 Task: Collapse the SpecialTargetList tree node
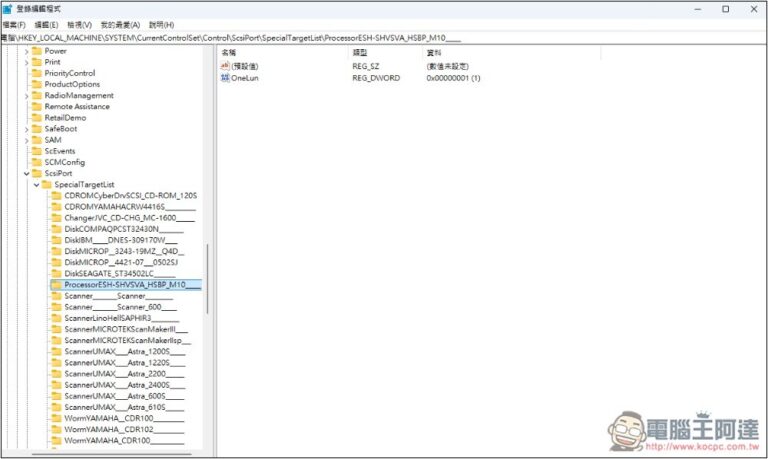point(37,184)
